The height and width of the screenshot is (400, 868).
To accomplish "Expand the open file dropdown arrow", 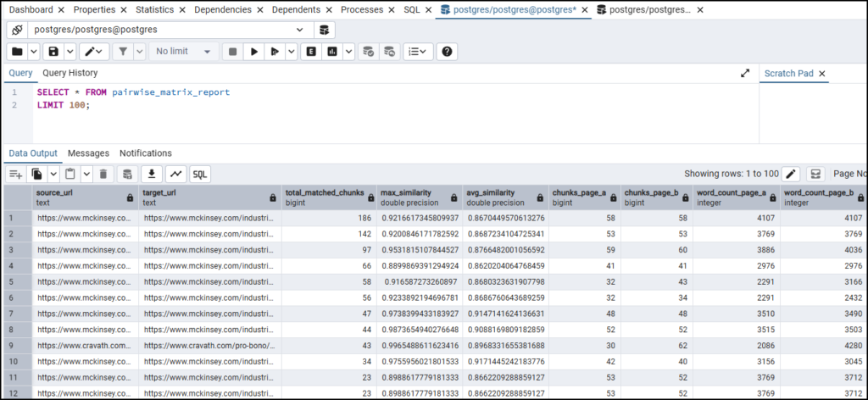I will pos(34,52).
